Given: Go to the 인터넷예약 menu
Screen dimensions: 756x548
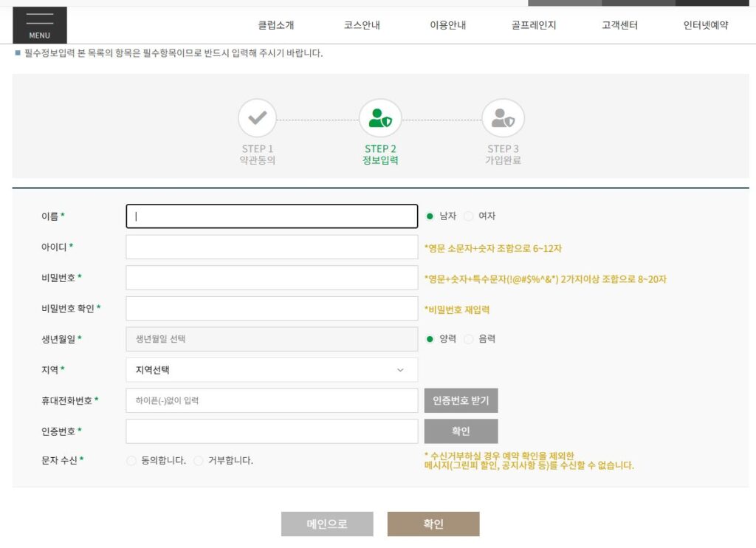Looking at the screenshot, I should (x=704, y=24).
